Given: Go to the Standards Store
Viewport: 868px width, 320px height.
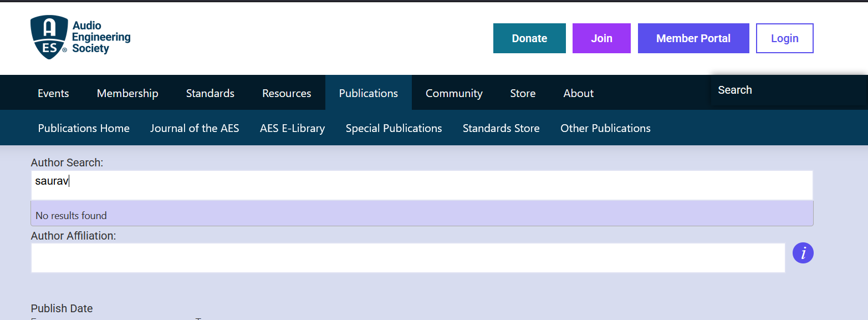Looking at the screenshot, I should click(501, 128).
